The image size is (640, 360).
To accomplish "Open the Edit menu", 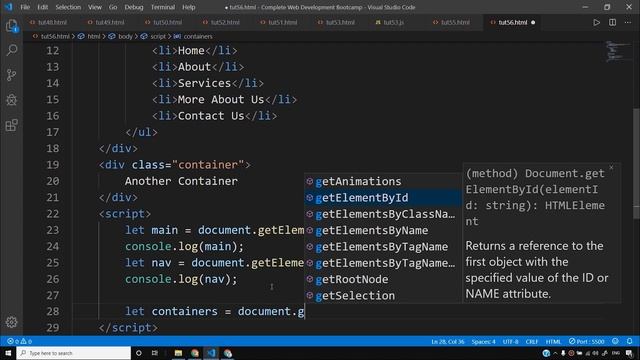I will (42, 7).
